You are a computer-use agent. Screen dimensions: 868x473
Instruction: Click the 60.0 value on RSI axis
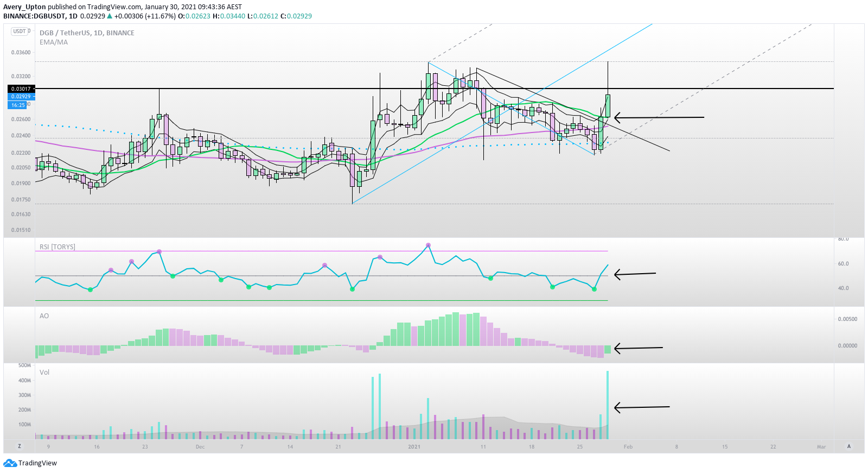pyautogui.click(x=843, y=264)
